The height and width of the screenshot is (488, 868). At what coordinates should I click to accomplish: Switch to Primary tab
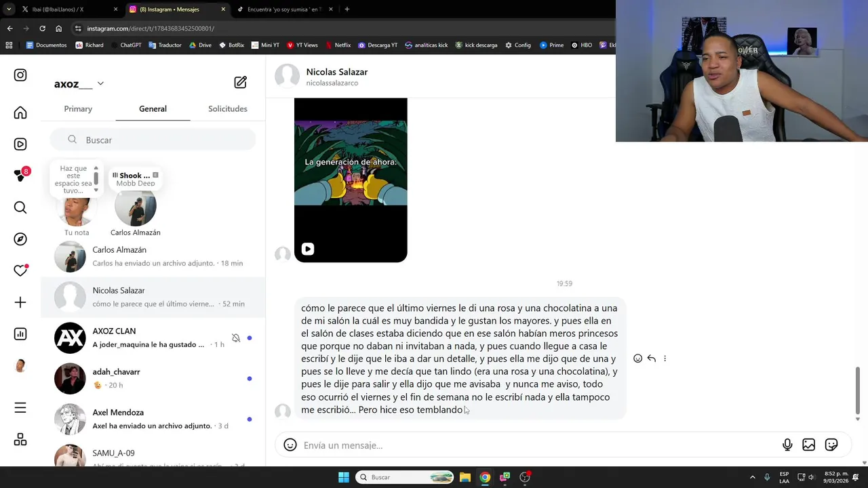tap(78, 108)
